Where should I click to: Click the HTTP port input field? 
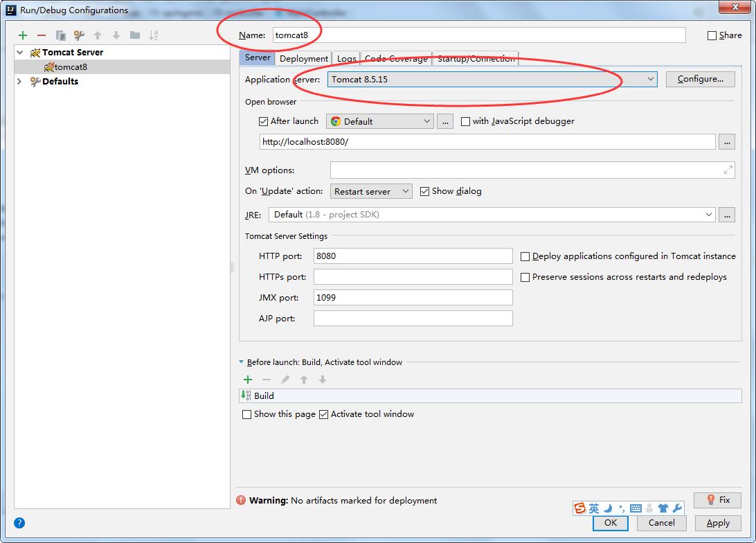413,256
